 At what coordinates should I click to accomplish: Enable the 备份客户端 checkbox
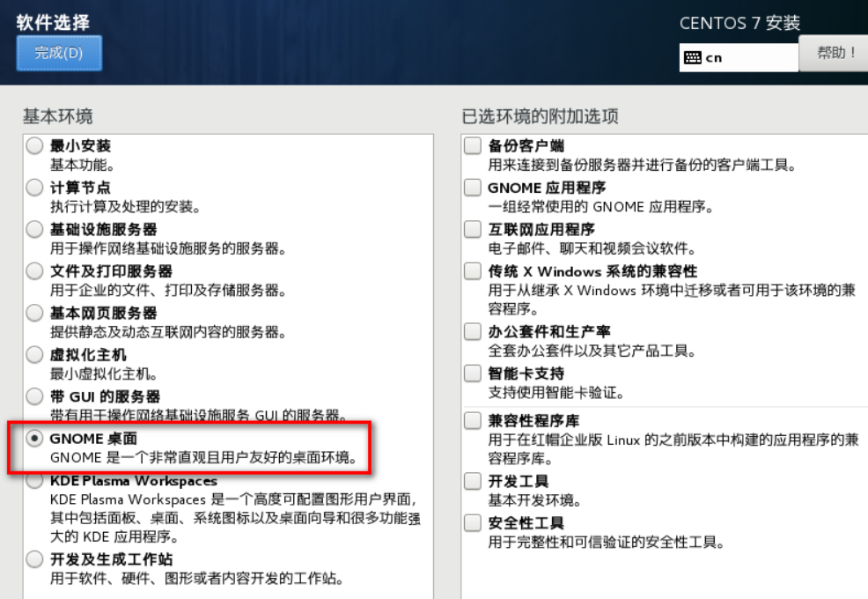point(473,146)
